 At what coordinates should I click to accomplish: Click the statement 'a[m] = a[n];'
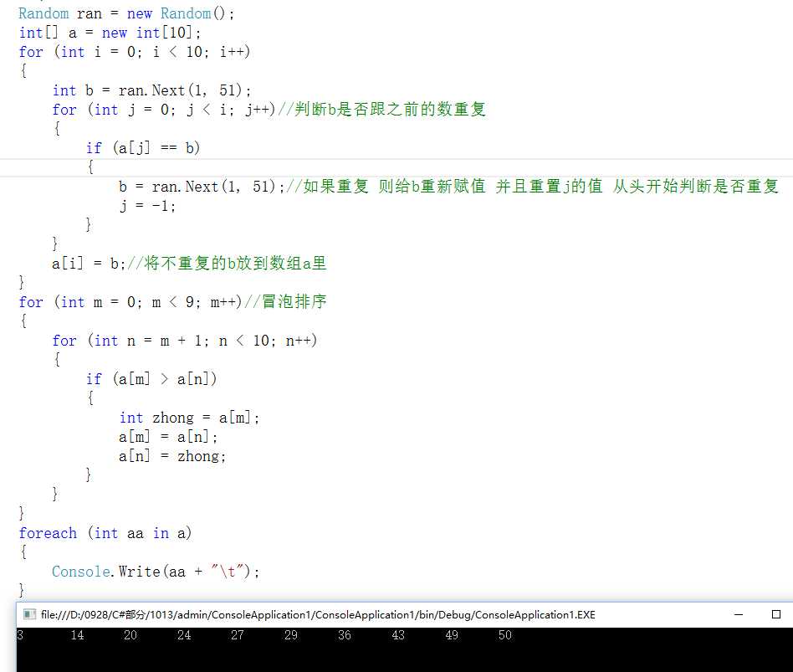[168, 437]
